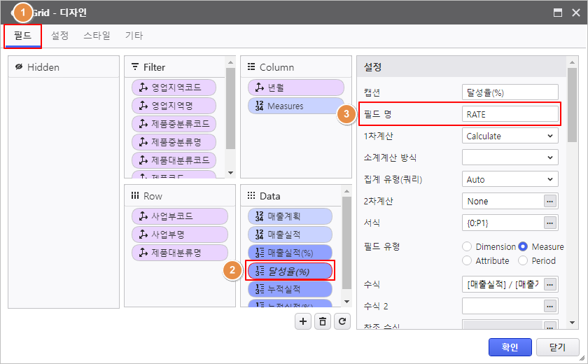
Task: Click the 2차계산 ellipsis button
Action: pos(551,201)
